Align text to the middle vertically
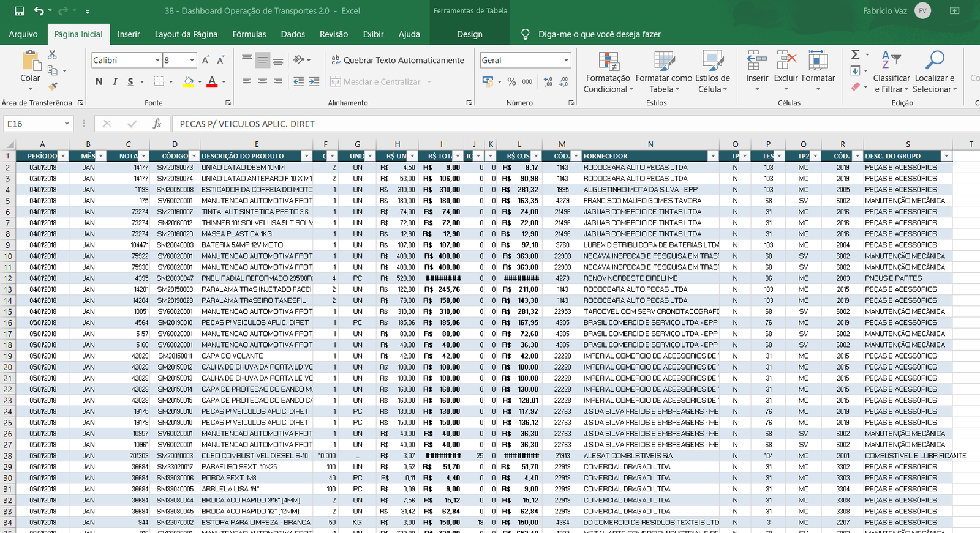The image size is (980, 533). (262, 60)
